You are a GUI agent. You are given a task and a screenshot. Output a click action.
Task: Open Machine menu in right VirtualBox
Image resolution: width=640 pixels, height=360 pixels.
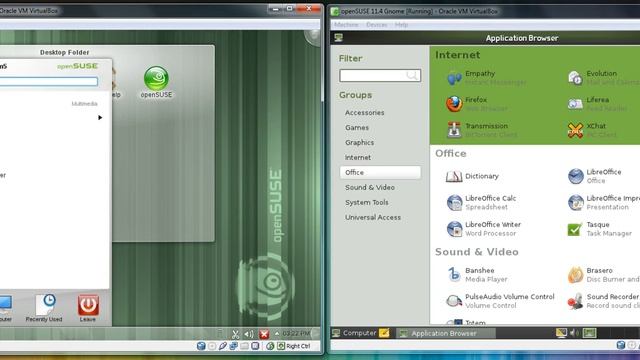[x=346, y=25]
